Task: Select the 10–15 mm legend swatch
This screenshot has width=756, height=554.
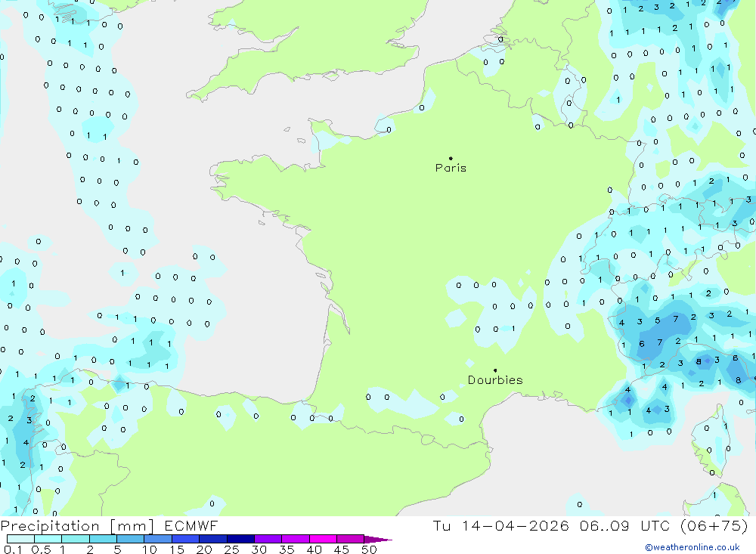Action: click(x=158, y=539)
